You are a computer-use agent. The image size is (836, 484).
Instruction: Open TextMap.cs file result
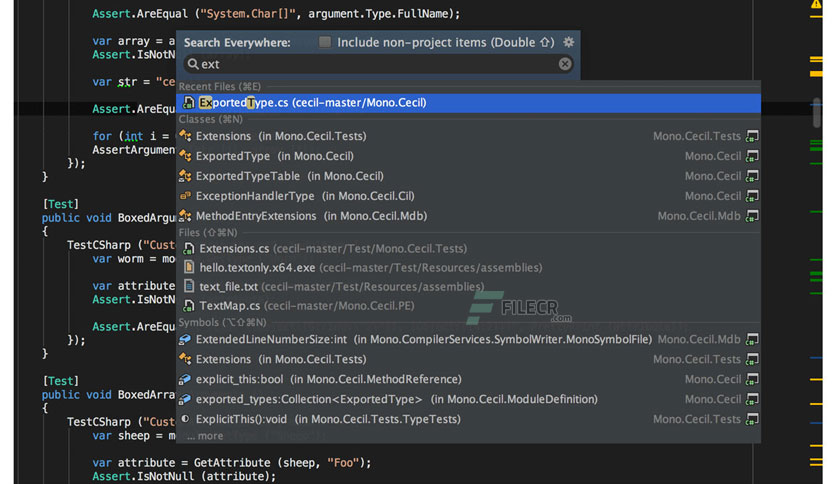point(468,306)
